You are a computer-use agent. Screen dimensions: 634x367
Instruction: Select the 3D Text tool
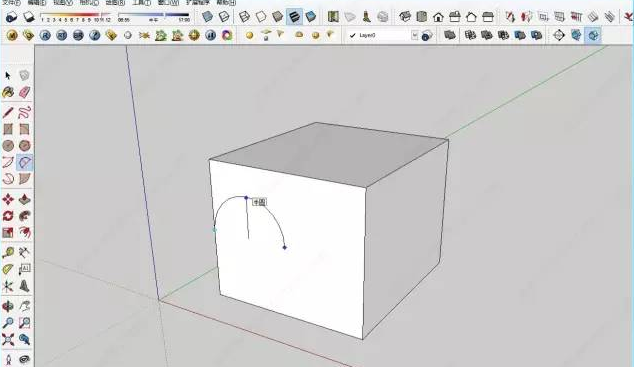(x=24, y=286)
